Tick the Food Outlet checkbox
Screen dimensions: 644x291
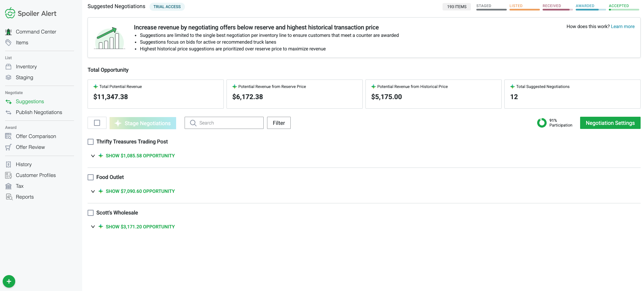coord(91,177)
